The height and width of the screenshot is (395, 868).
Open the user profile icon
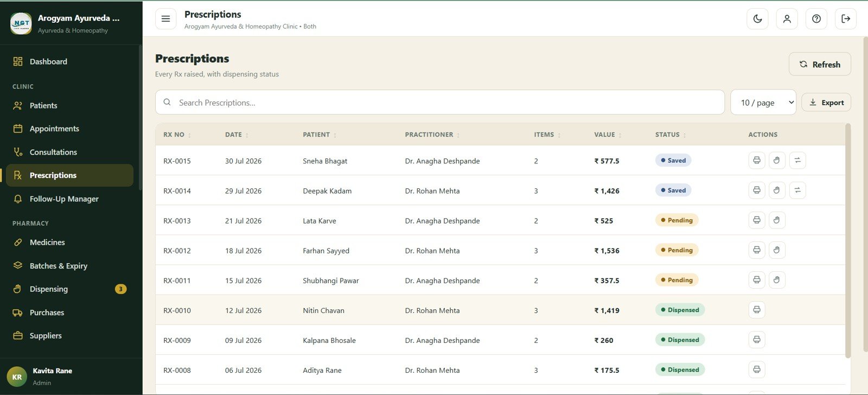click(x=787, y=18)
